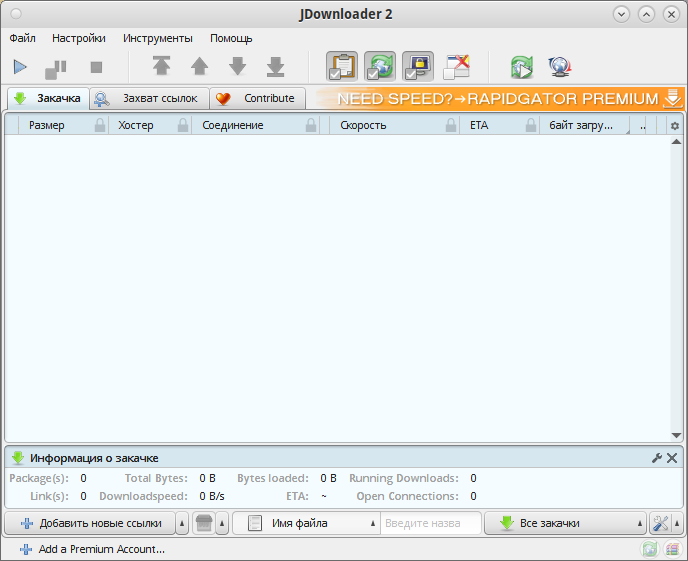Toggle automatic reconnect
688x561 pixels.
pos(380,67)
